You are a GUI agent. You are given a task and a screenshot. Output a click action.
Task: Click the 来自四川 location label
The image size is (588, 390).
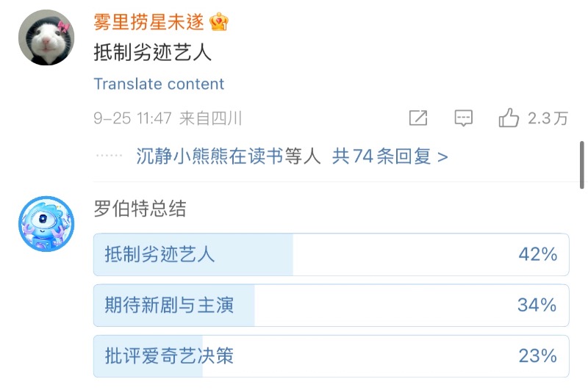click(x=210, y=118)
